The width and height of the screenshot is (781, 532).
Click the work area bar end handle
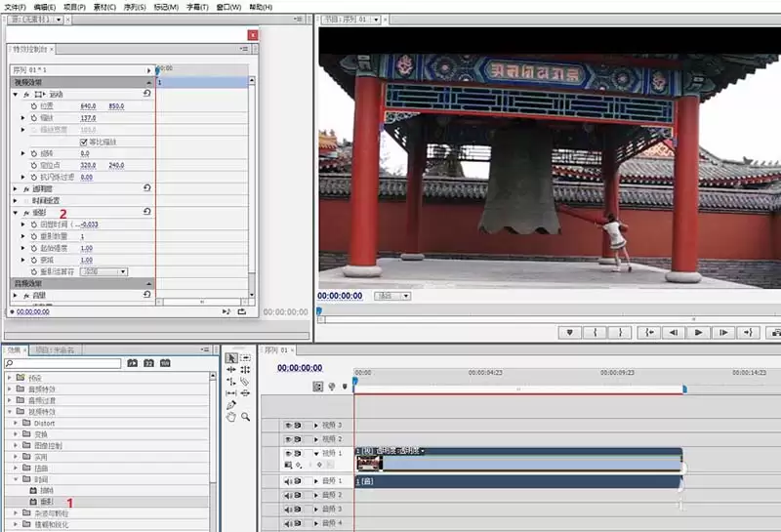(x=685, y=389)
